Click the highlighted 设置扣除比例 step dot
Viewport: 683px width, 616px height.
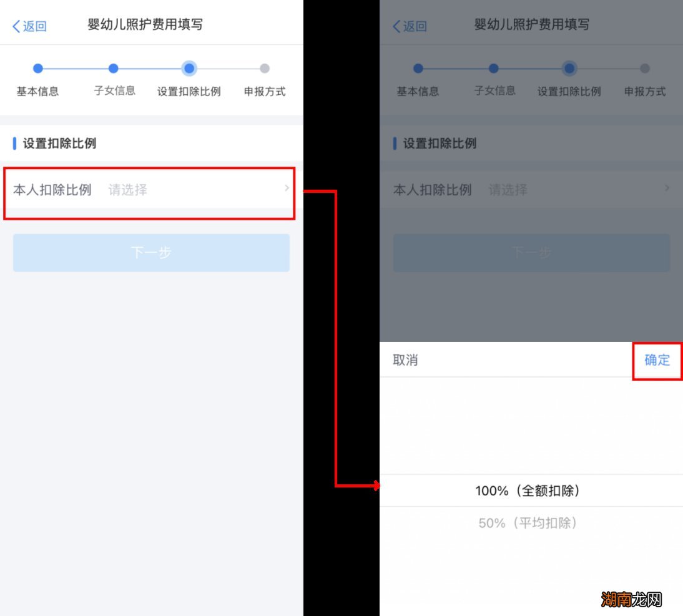189,69
